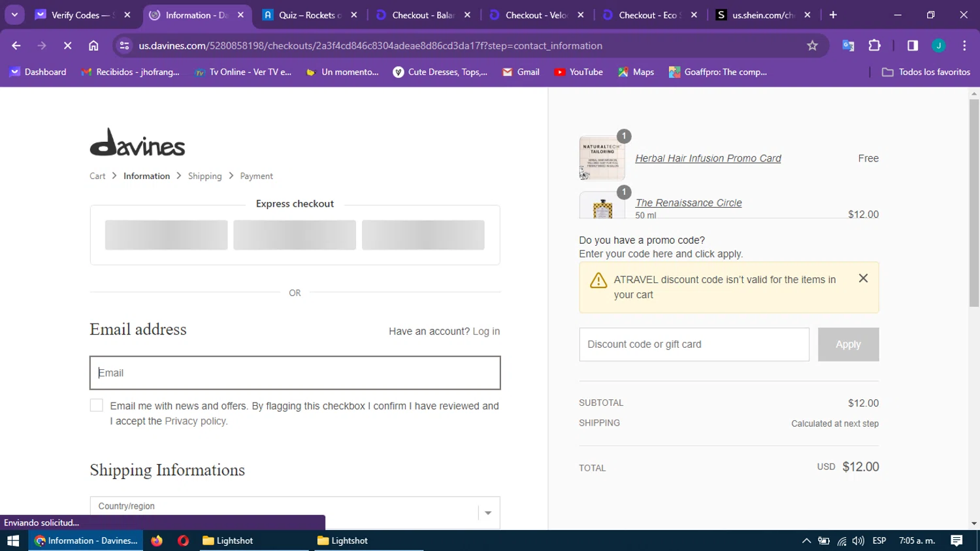Open the Extensions puzzle icon
This screenshot has width=980, height=551.
[x=874, y=46]
